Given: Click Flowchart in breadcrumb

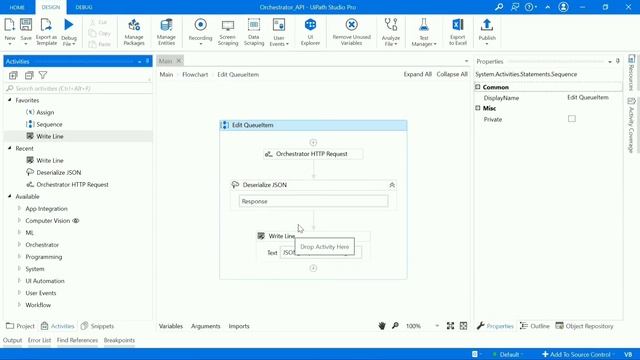Looking at the screenshot, I should click(x=195, y=74).
